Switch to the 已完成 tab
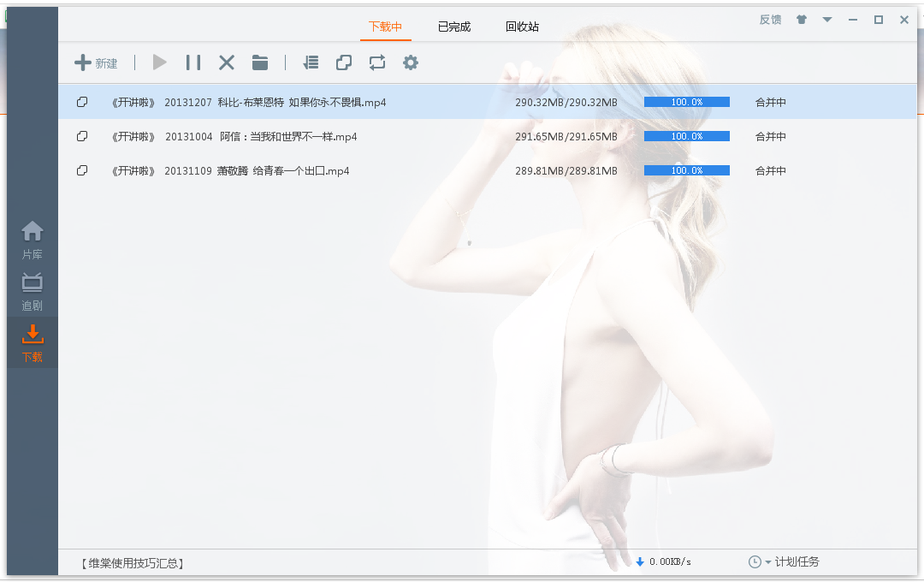924x582 pixels. [454, 27]
